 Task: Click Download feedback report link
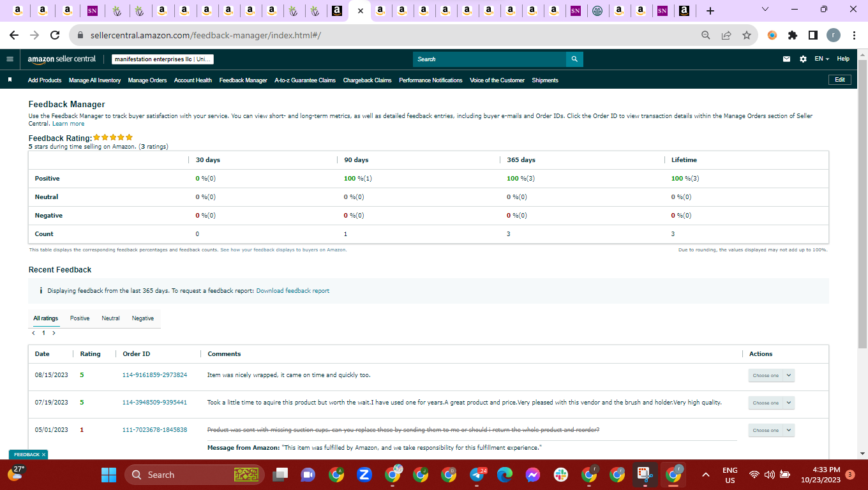(293, 291)
